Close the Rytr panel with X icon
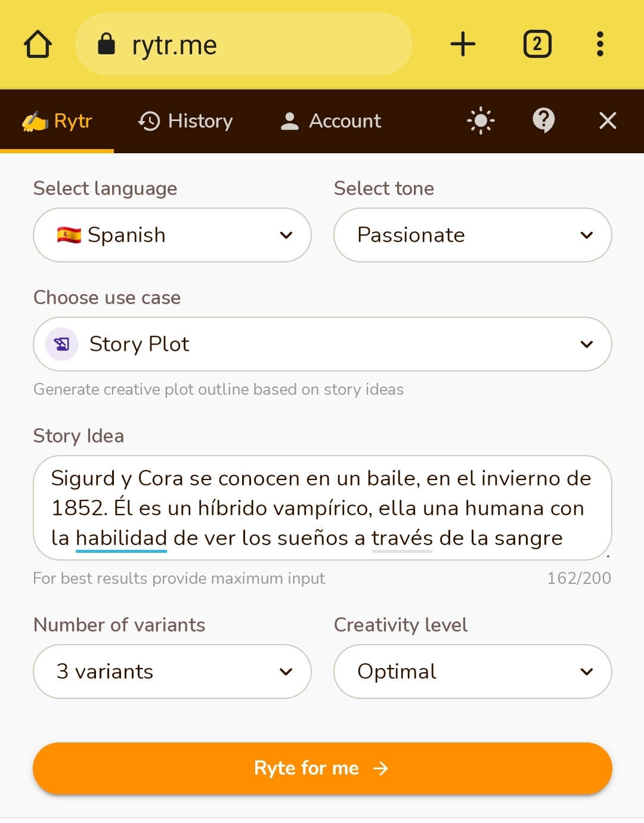Image resolution: width=644 pixels, height=823 pixels. (x=608, y=121)
